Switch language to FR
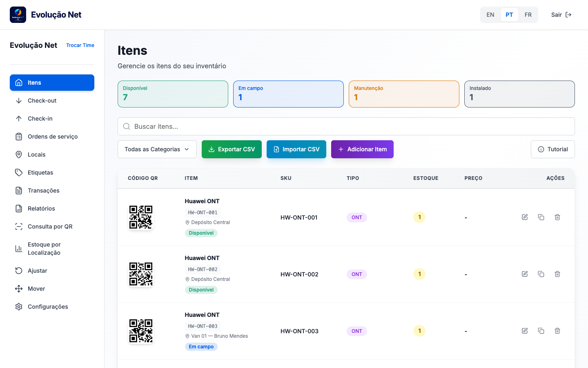This screenshot has width=588, height=368. 528,15
